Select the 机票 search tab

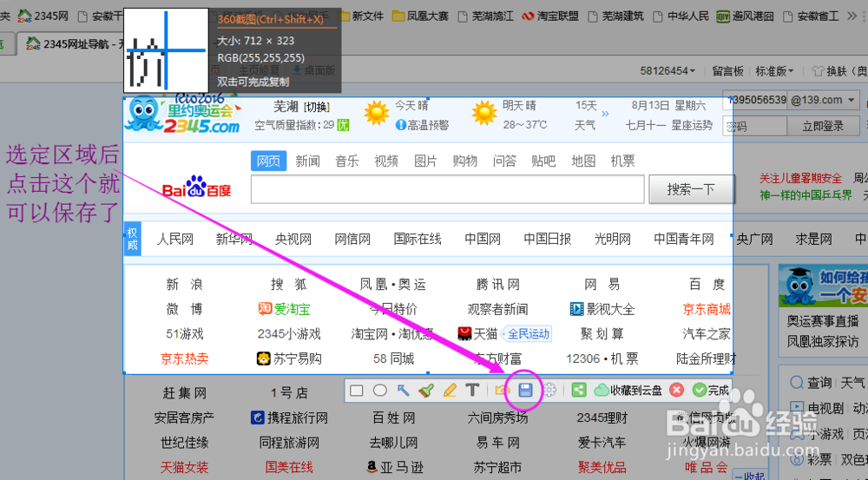click(622, 161)
